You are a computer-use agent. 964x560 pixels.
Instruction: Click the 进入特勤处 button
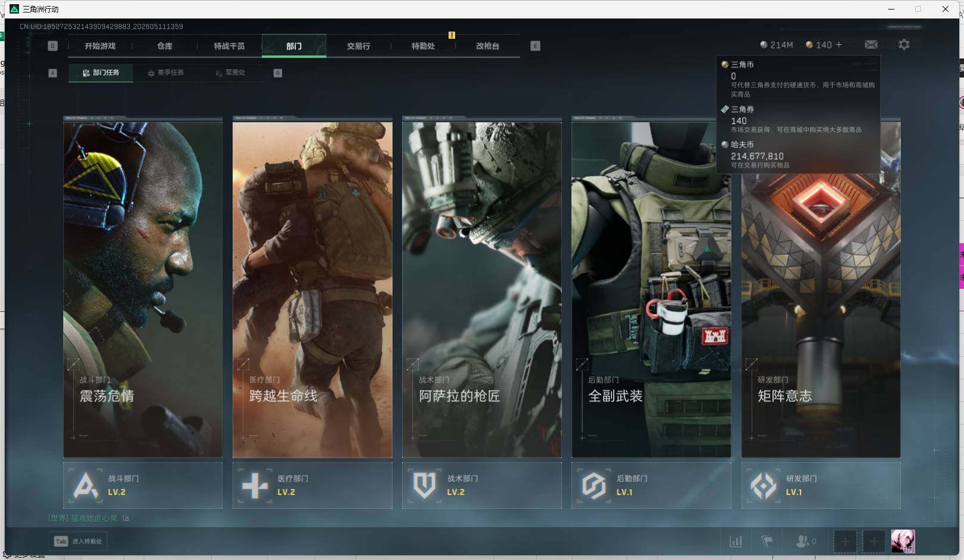tap(78, 542)
